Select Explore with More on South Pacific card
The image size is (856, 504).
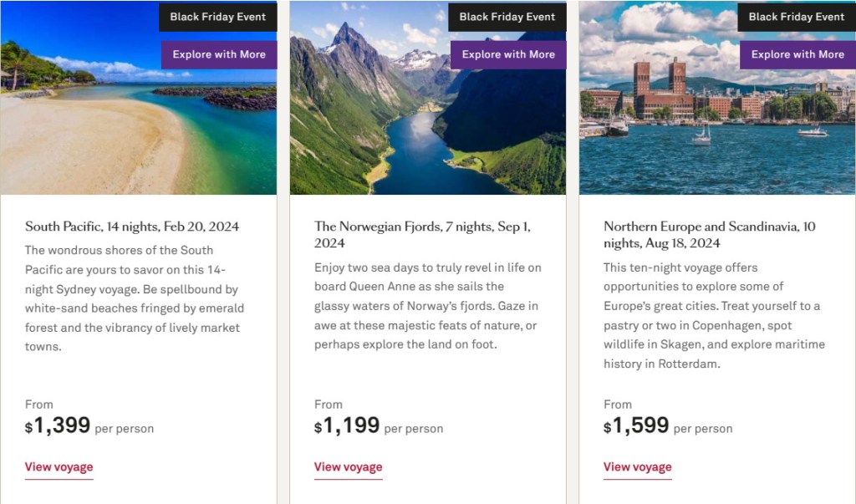tap(218, 54)
